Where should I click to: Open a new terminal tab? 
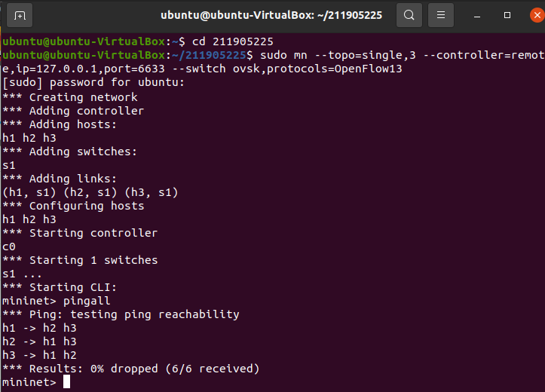tap(20, 15)
